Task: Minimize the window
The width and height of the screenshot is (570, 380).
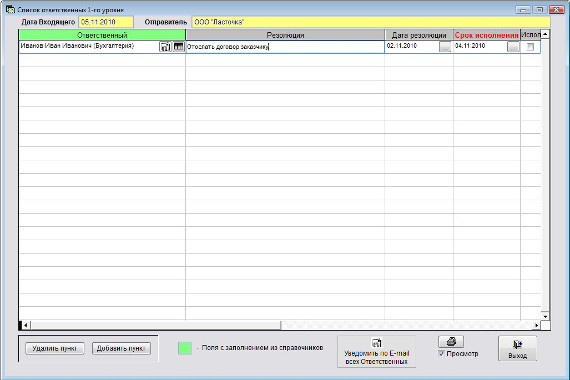Action: 523,10
